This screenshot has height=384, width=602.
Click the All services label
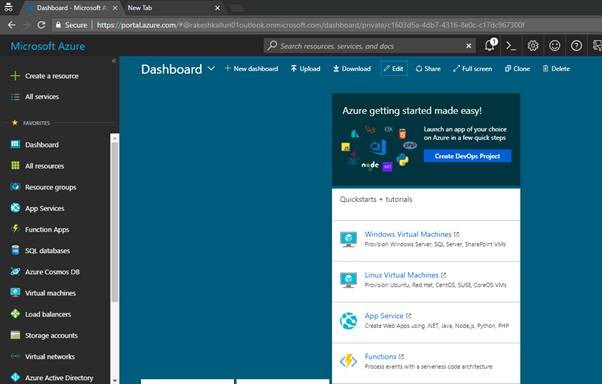click(x=42, y=97)
